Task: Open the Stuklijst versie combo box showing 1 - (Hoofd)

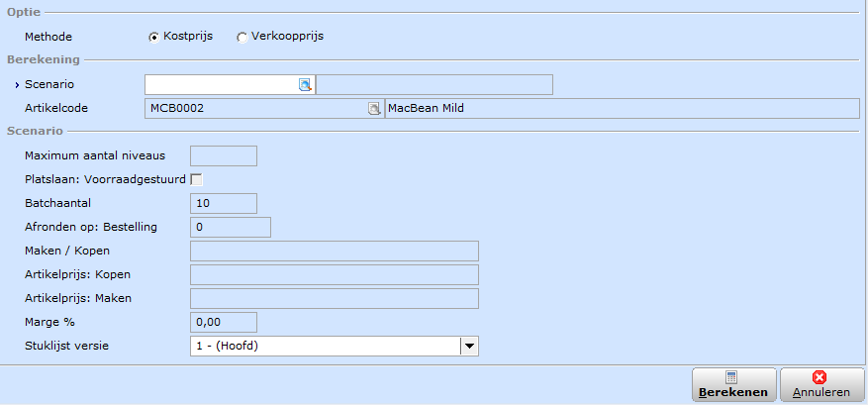Action: (335, 347)
